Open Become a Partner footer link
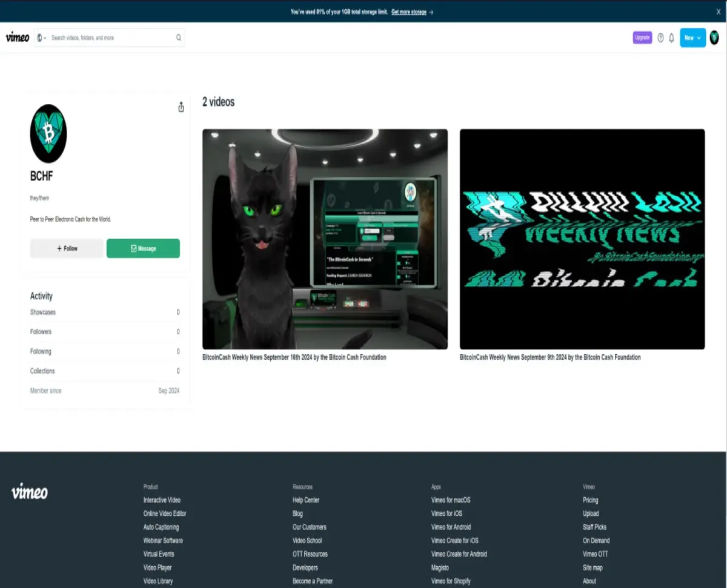The image size is (727, 588). pos(313,581)
